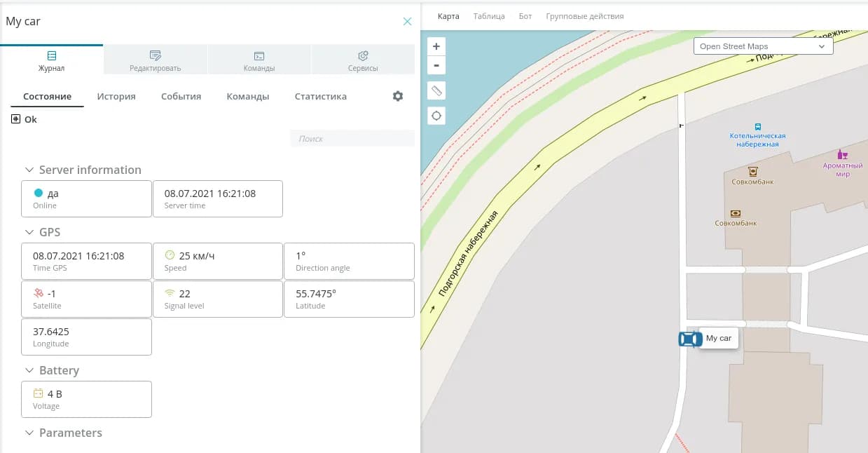Select the ruler measurement tool on map
Screen dimensions: 868x453
[436, 90]
